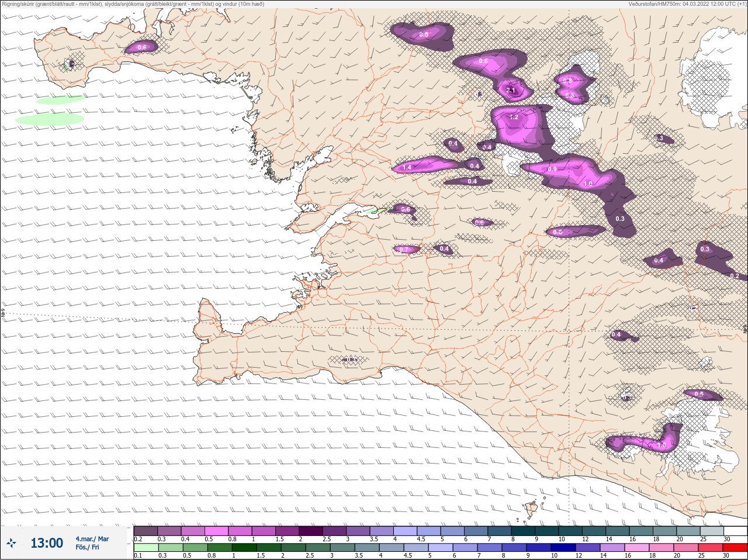Click the 13:00 forecast time display

47,543
